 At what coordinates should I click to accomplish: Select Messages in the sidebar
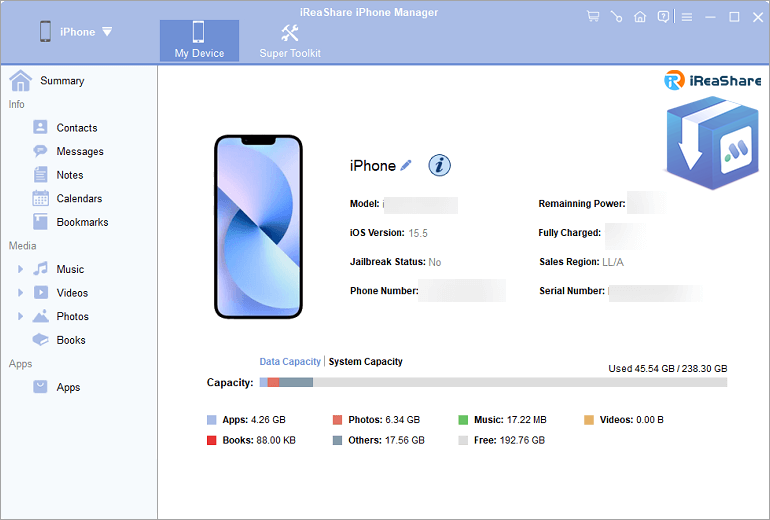(79, 151)
